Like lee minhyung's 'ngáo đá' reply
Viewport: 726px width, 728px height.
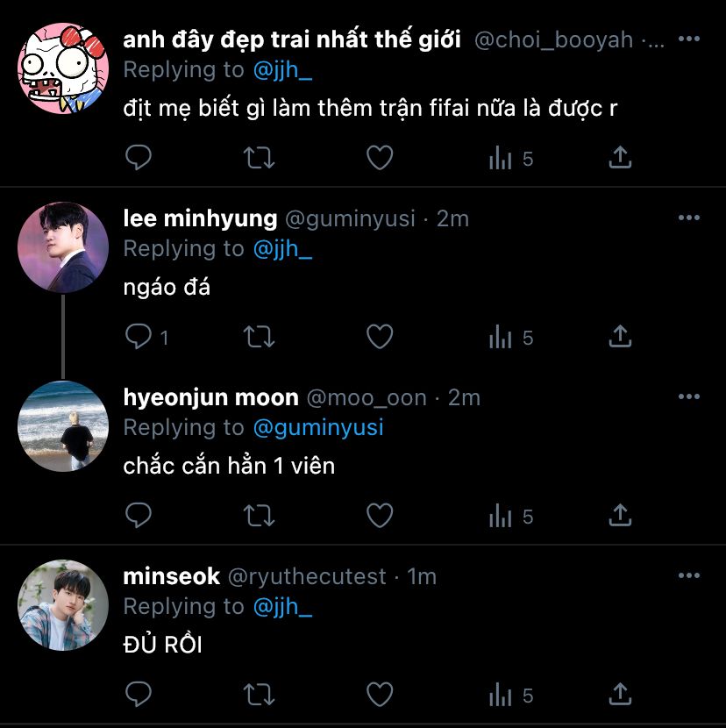click(380, 336)
